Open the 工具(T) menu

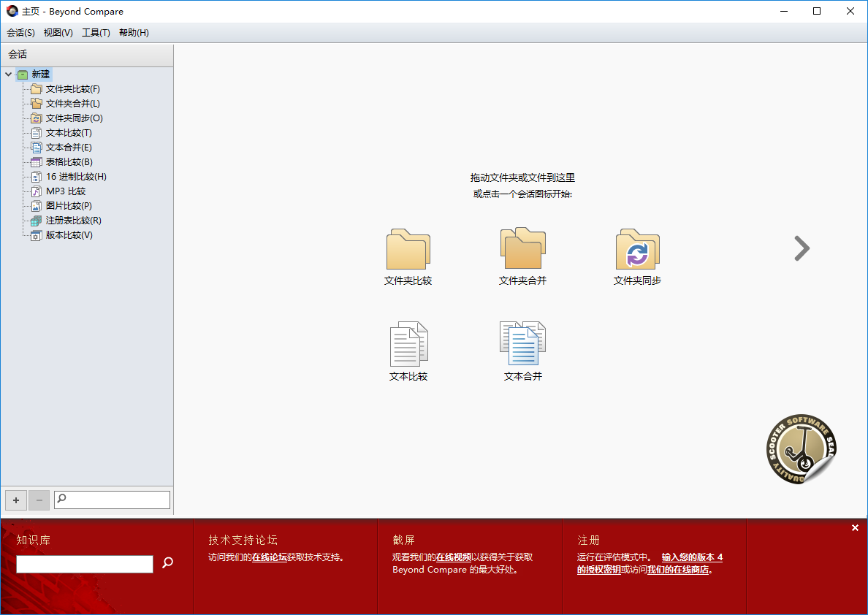96,33
